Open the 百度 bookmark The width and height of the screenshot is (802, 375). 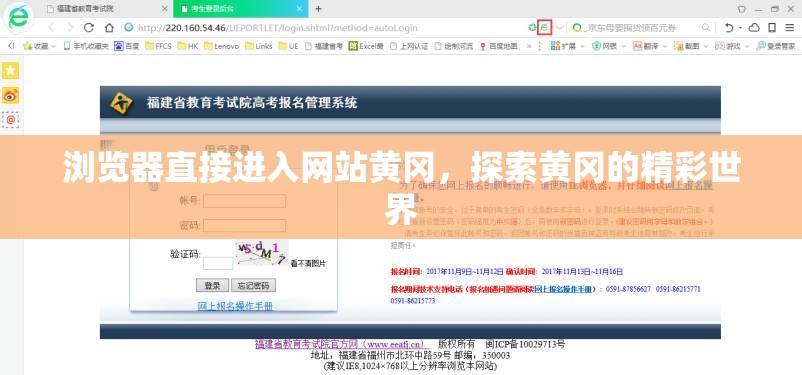click(x=126, y=46)
